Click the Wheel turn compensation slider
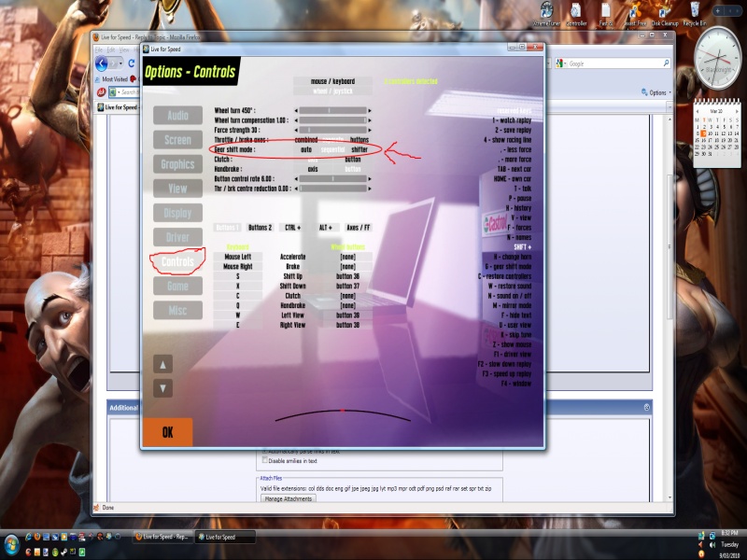This screenshot has height=560, width=747. tap(332, 120)
